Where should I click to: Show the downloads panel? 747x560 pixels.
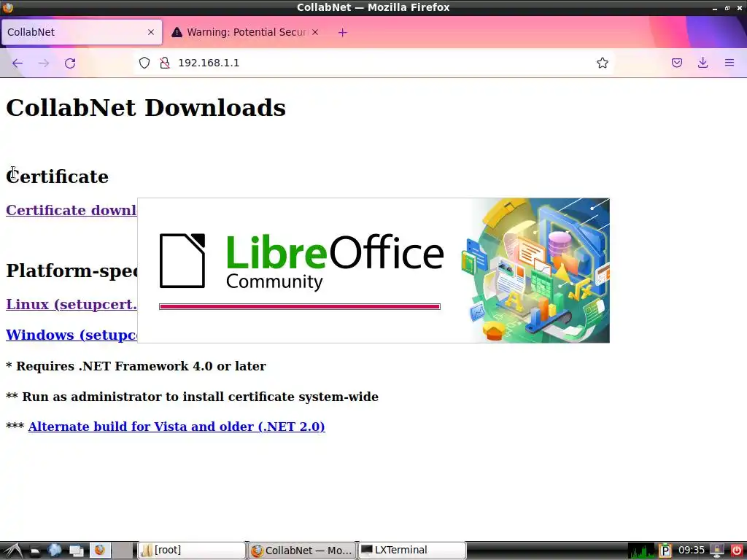click(x=703, y=63)
